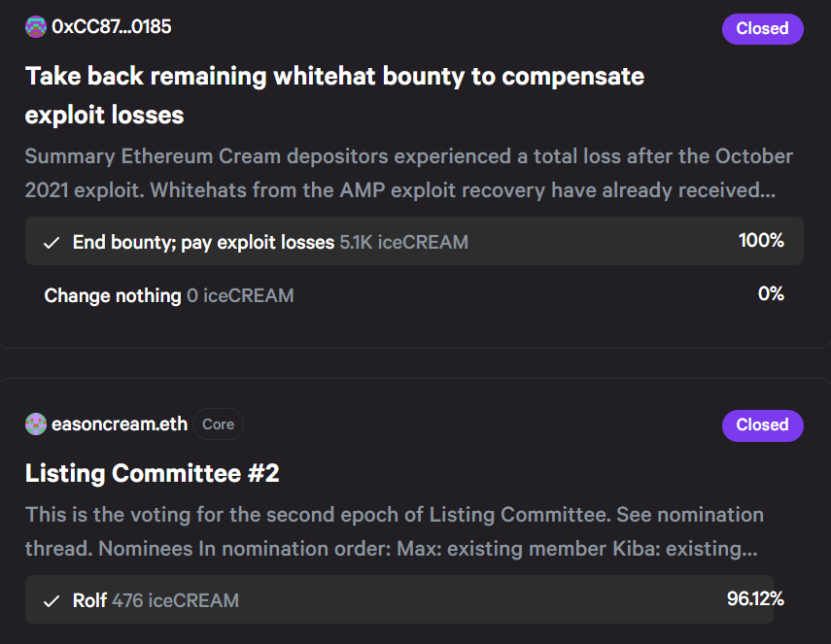
Task: Open easoncream.eth author profile
Action: pyautogui.click(x=120, y=424)
